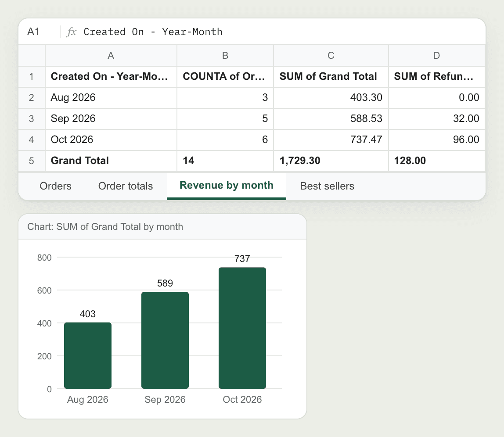Select the 'Sep 2026' table cell
504x437 pixels.
tap(111, 118)
